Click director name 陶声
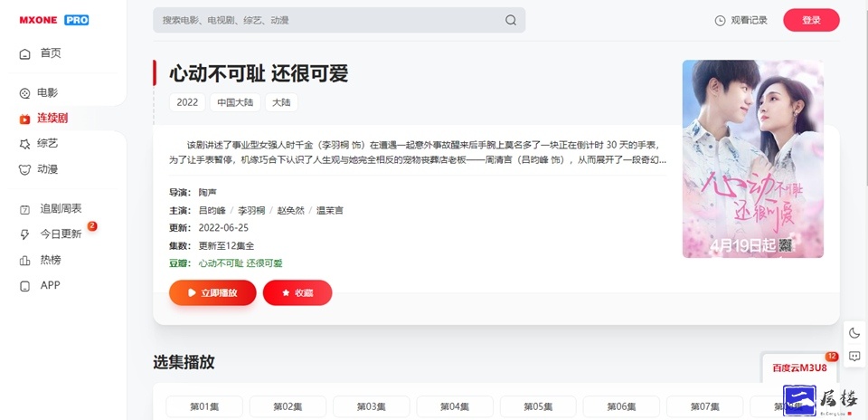 point(208,193)
